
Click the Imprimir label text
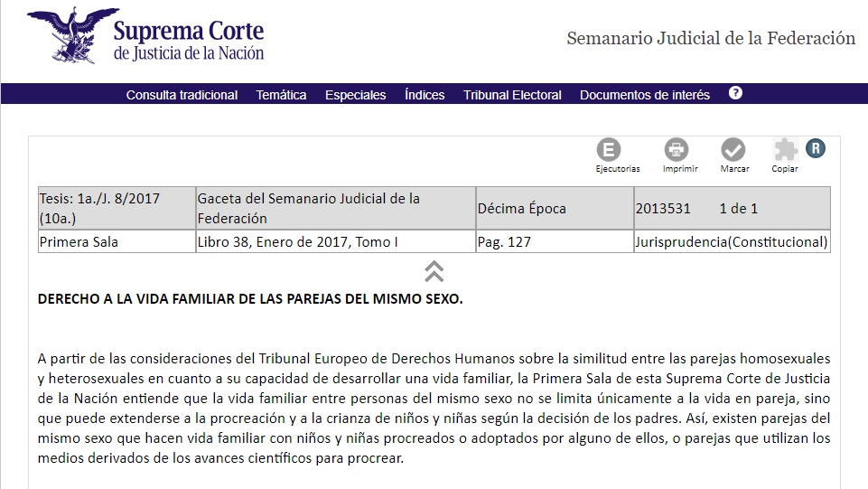click(680, 169)
